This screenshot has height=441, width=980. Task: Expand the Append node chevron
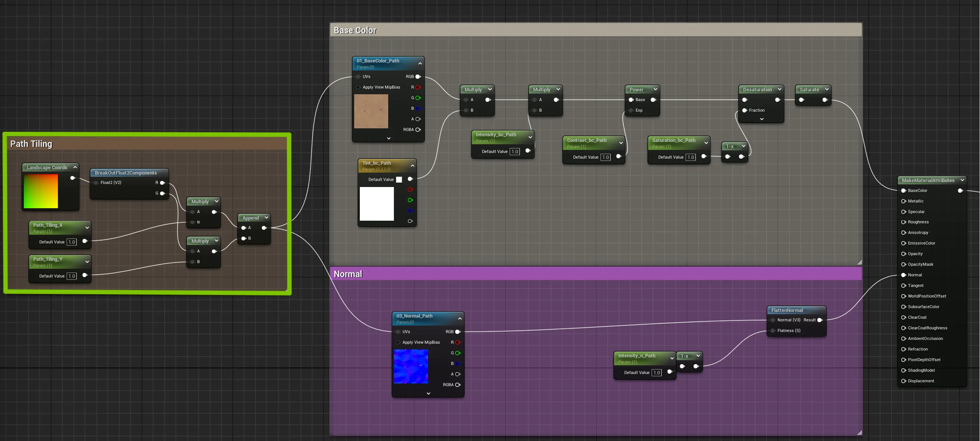266,218
